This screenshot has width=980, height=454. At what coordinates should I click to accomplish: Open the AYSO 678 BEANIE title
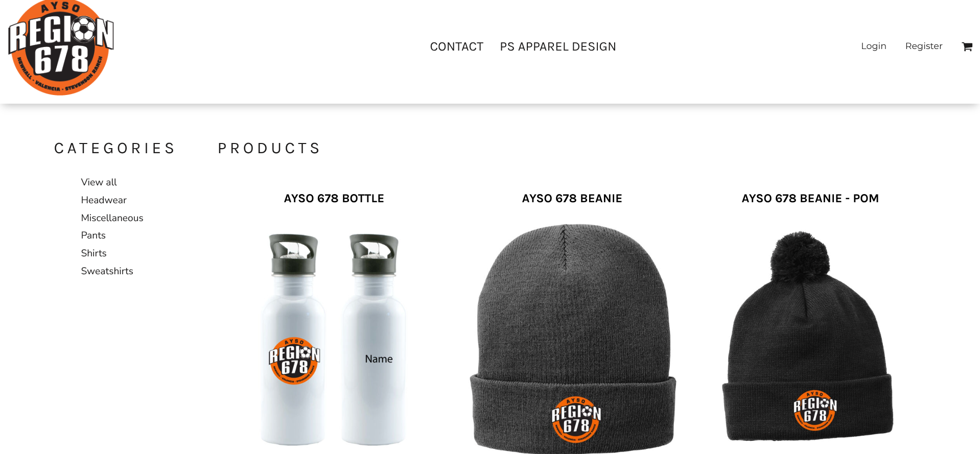pyautogui.click(x=572, y=199)
